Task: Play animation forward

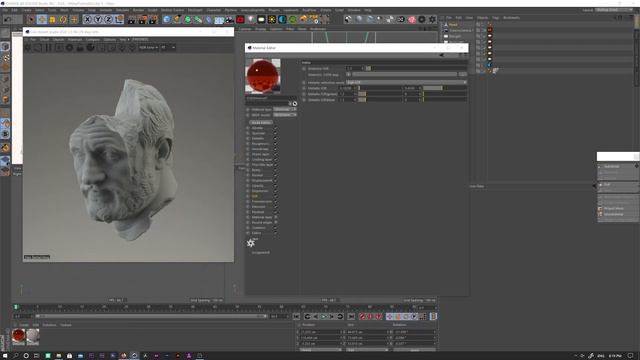Action: pos(324,316)
